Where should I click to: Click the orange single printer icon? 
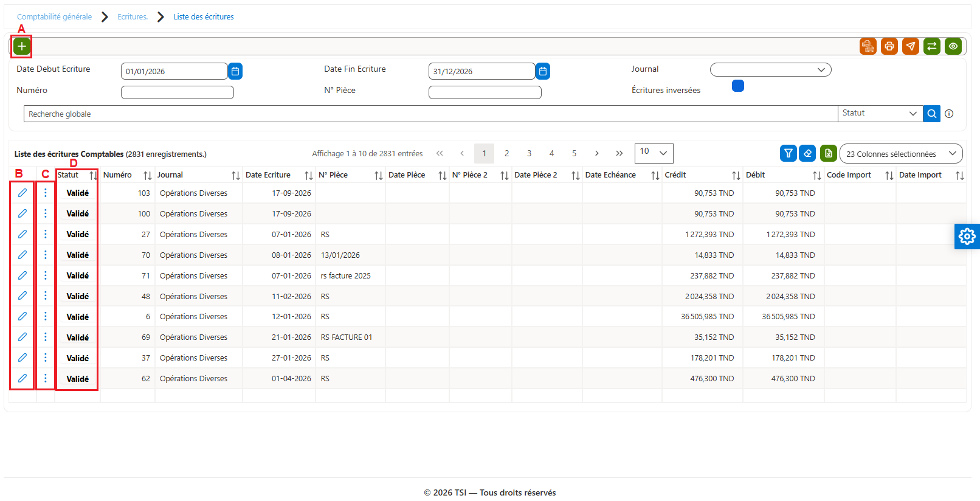pos(889,46)
